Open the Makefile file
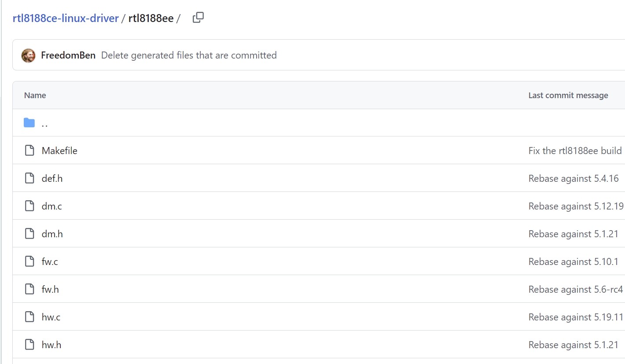The width and height of the screenshot is (625, 364). tap(59, 151)
